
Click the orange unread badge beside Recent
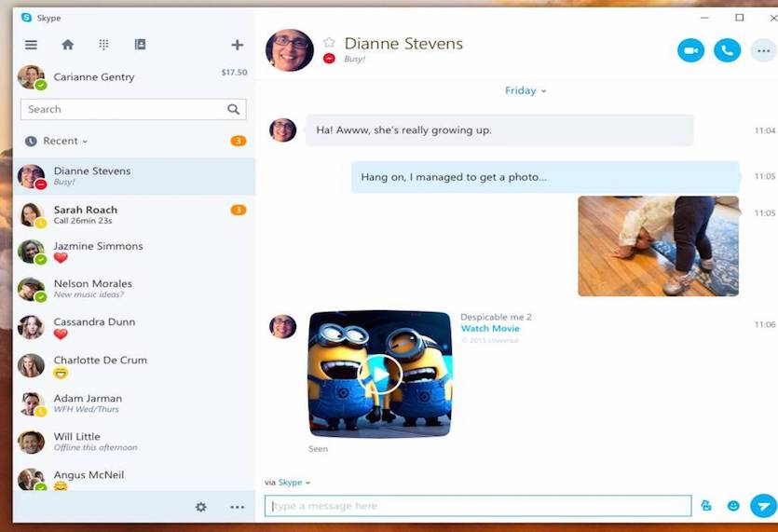tap(239, 141)
